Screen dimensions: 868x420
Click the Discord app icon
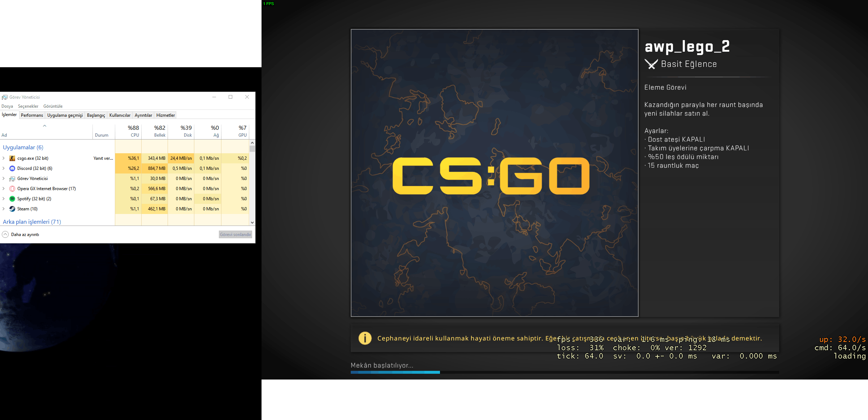12,168
